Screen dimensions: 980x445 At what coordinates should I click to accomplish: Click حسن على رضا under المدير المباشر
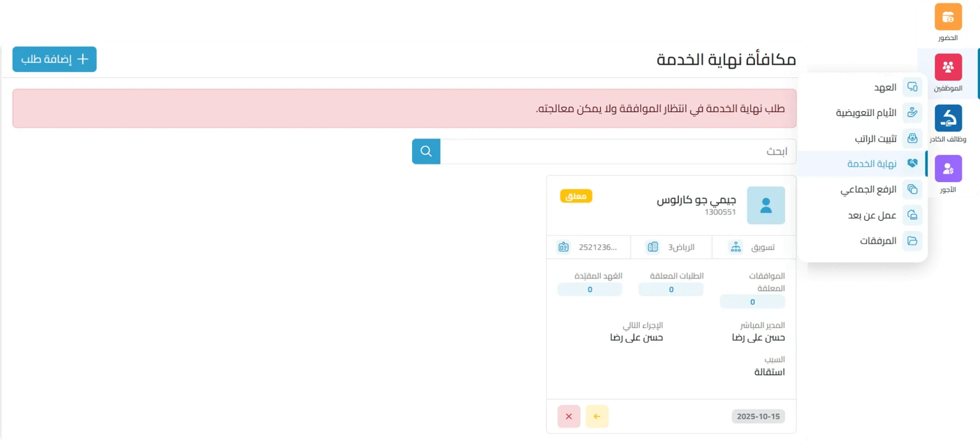(x=758, y=337)
